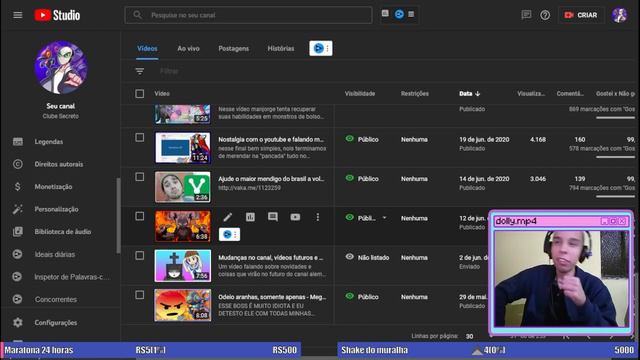Click in the Pesquise no seu canal search field
The image size is (640, 360).
click(x=249, y=15)
